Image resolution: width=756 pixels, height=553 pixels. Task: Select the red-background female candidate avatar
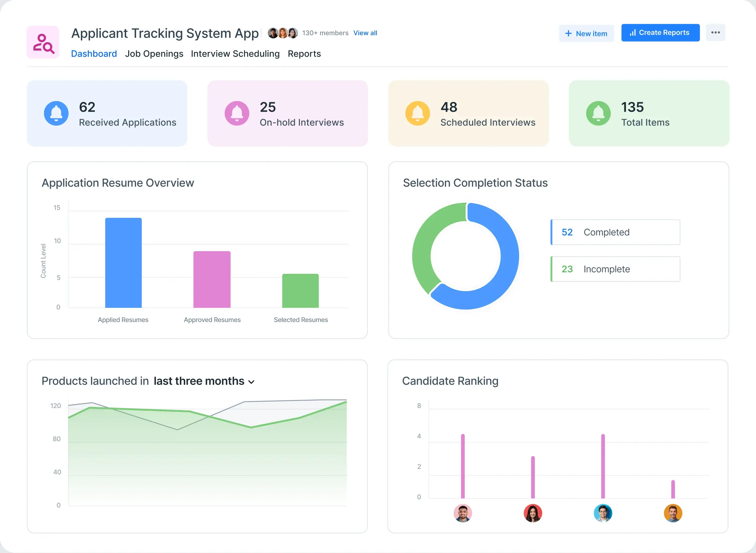(533, 513)
